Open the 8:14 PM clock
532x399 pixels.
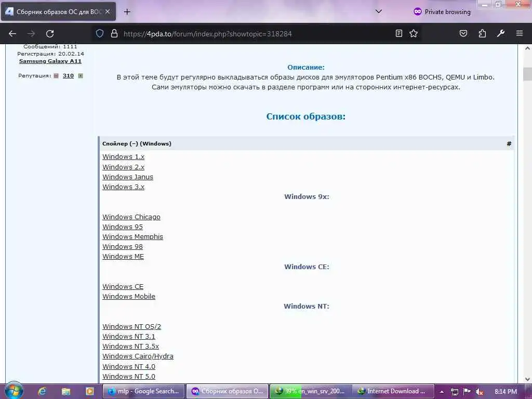(506, 392)
